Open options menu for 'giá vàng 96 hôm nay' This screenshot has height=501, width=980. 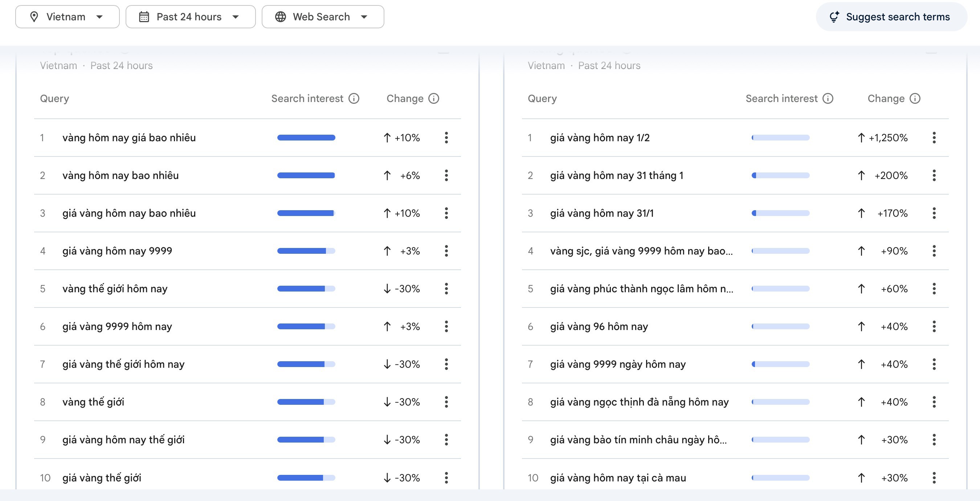(x=934, y=326)
